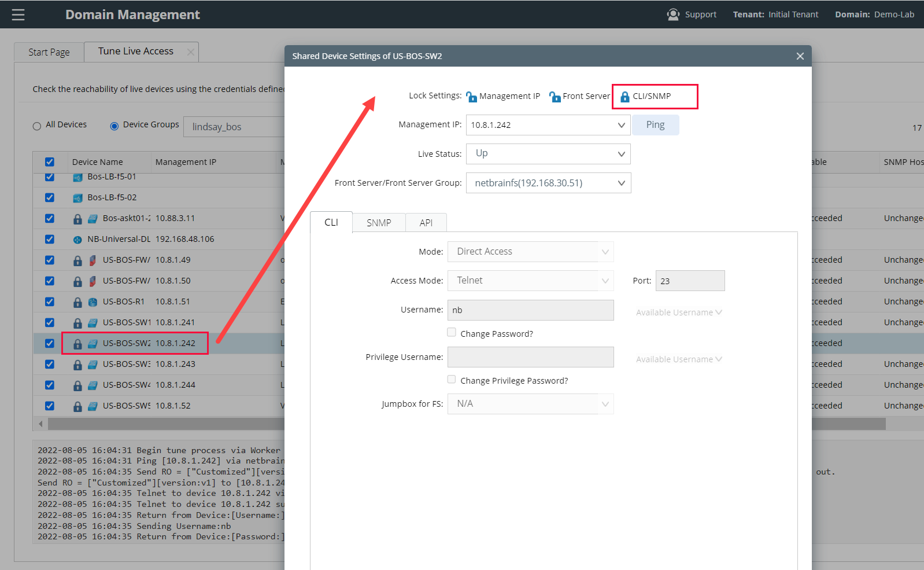924x570 pixels.
Task: Switch to the SNMP tab
Action: [379, 223]
